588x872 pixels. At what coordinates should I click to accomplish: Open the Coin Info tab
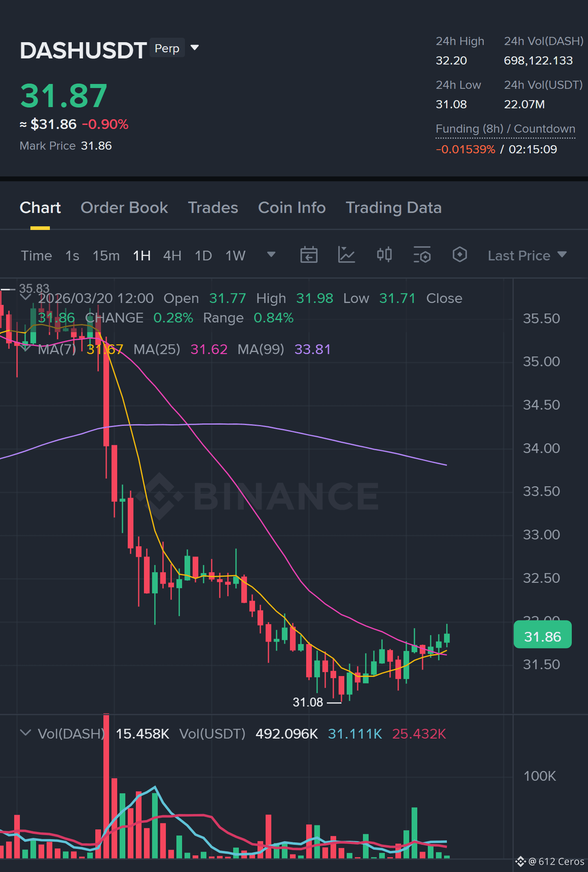(292, 208)
